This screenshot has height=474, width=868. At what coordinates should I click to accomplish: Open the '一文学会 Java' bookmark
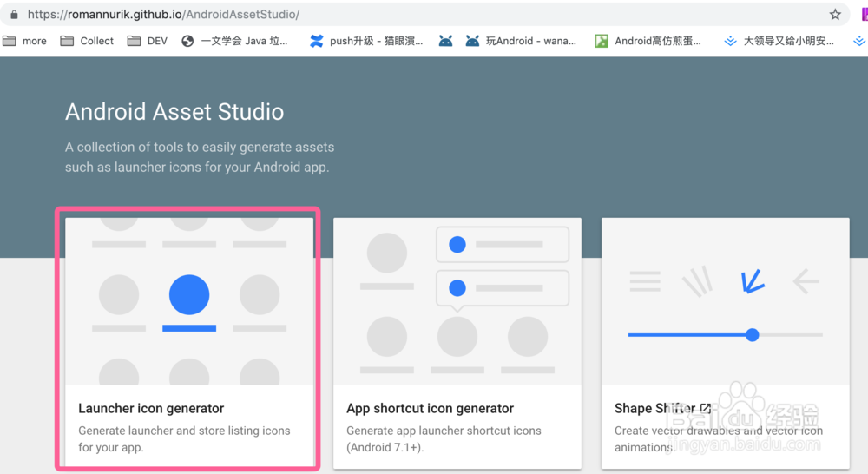(234, 41)
